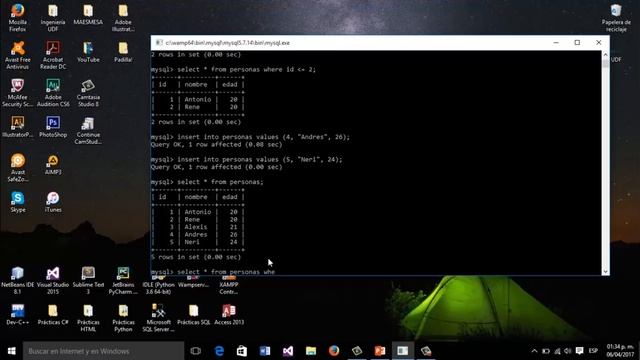Launch Visual Studio 2015 desktop shortcut
The image size is (640, 360).
coord(53,280)
